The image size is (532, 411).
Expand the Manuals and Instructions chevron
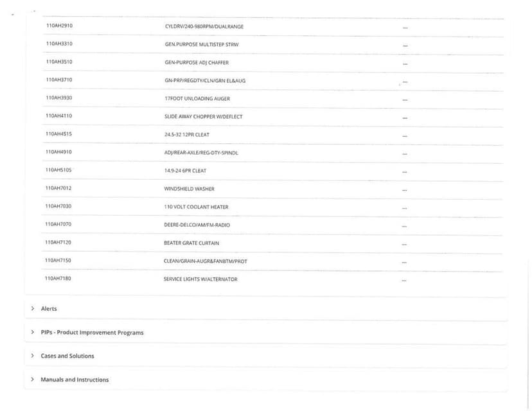tap(33, 379)
